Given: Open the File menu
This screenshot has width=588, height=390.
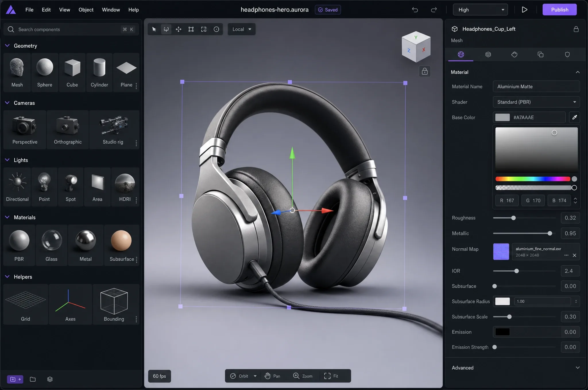Looking at the screenshot, I should (29, 10).
